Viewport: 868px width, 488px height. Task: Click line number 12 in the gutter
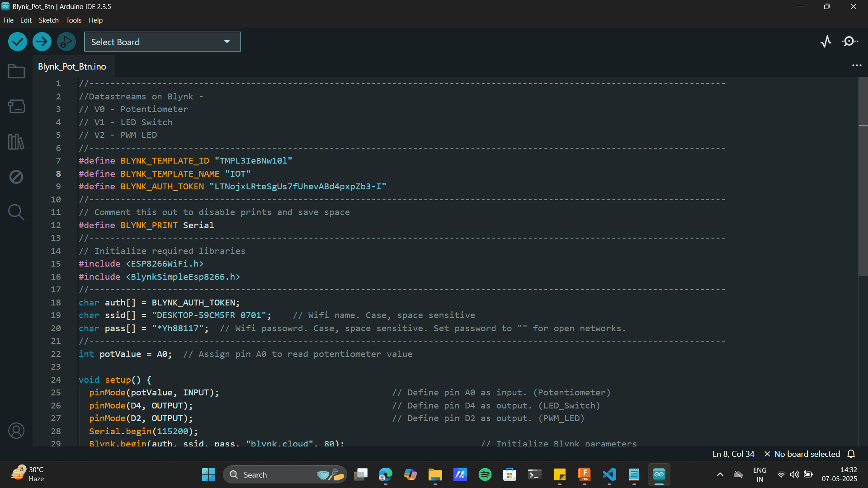coord(56,225)
